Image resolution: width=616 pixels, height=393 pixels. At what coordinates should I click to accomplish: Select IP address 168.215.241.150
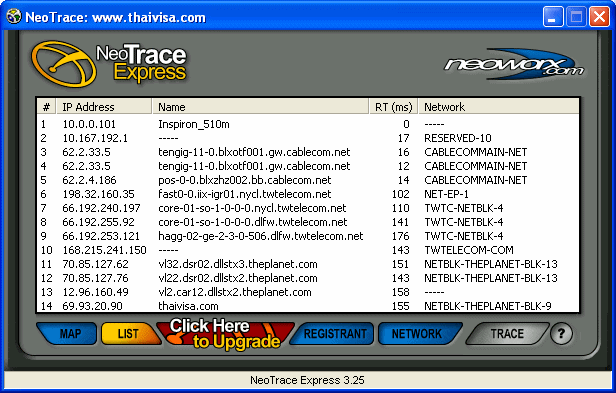click(104, 250)
